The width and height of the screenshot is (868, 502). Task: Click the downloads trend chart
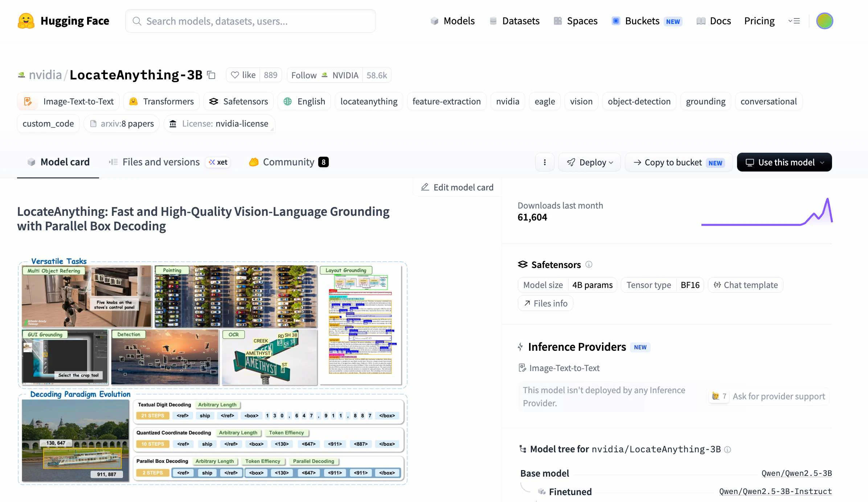point(767,212)
